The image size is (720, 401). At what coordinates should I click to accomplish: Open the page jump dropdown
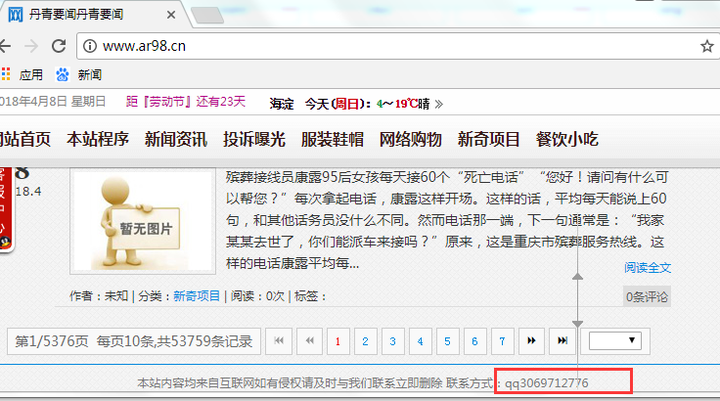pyautogui.click(x=615, y=341)
